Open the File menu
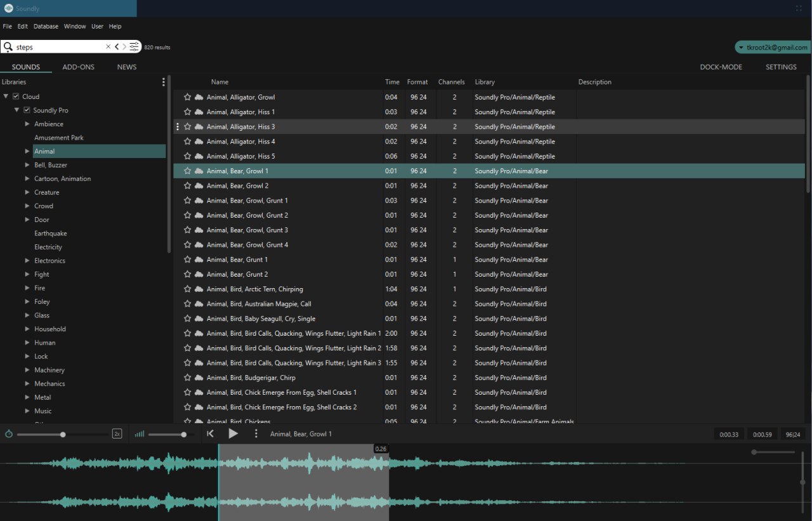The height and width of the screenshot is (521, 812). click(x=8, y=27)
